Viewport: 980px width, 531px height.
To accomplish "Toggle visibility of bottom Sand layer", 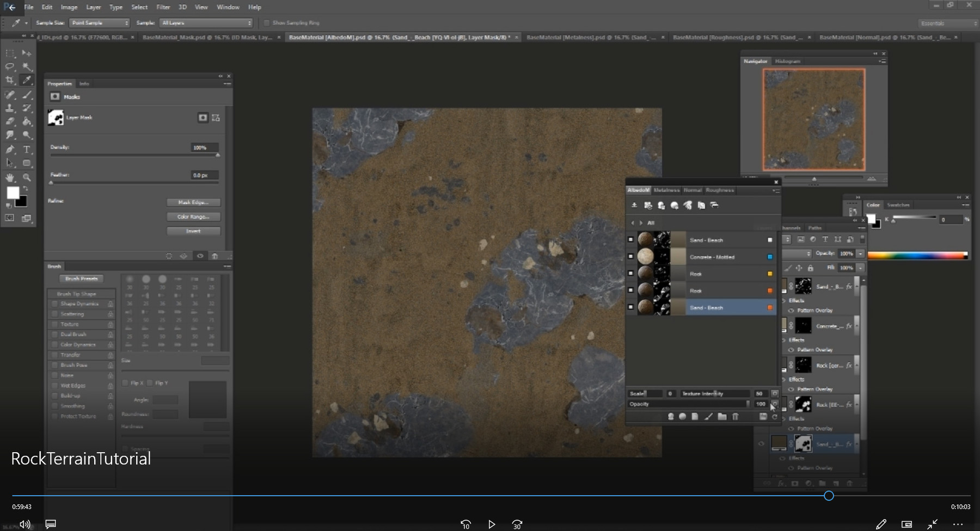I will pyautogui.click(x=761, y=444).
